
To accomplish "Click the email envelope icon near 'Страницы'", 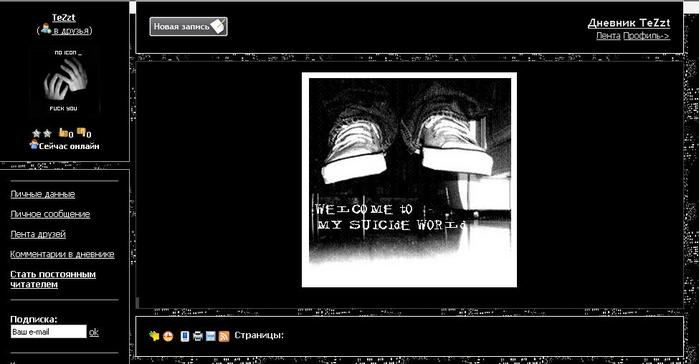I will [210, 336].
